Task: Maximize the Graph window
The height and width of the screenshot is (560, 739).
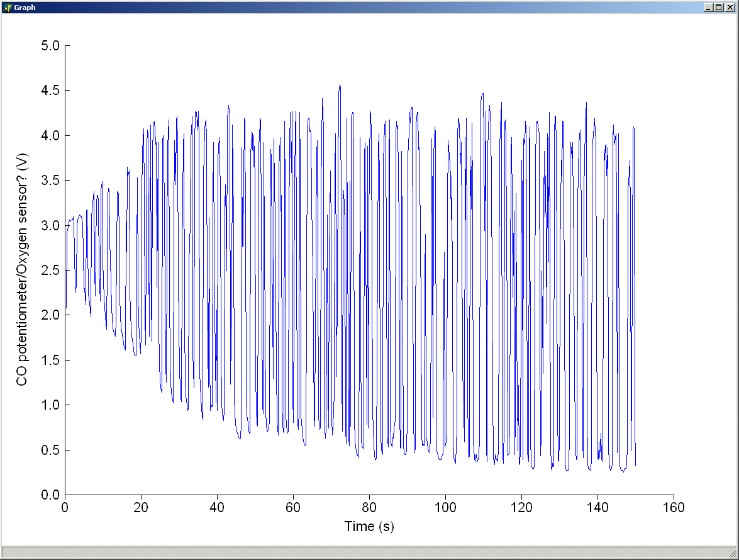Action: [x=718, y=8]
